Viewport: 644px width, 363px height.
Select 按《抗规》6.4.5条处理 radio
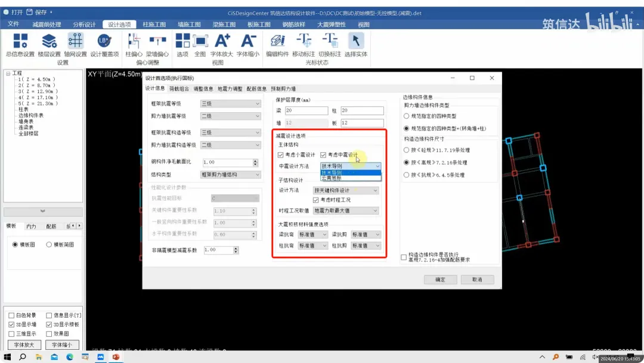click(x=406, y=175)
